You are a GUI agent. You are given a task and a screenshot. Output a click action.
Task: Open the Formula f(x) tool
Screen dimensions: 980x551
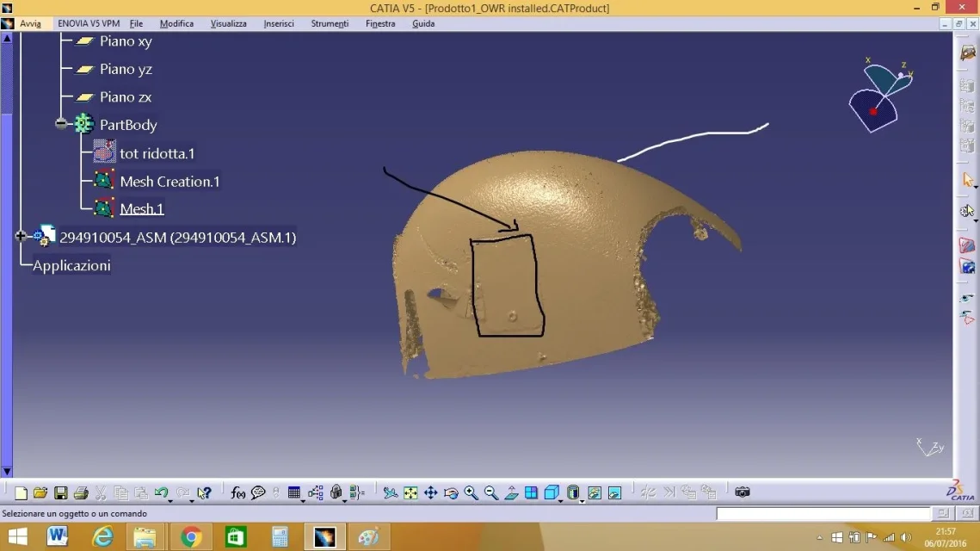237,492
